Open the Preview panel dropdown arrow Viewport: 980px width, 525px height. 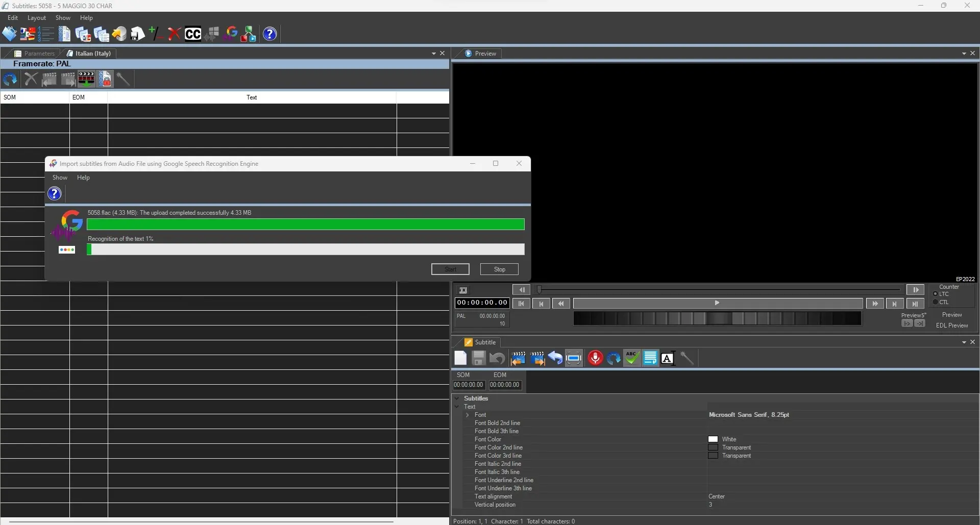tap(964, 54)
